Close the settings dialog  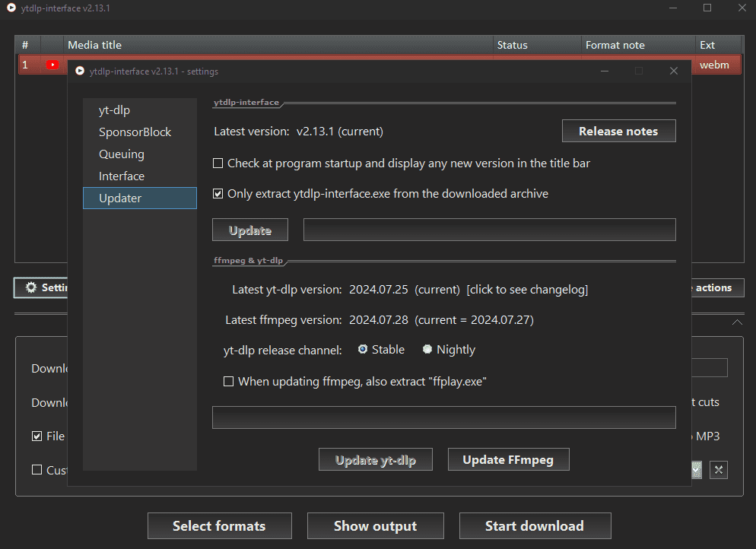tap(674, 71)
